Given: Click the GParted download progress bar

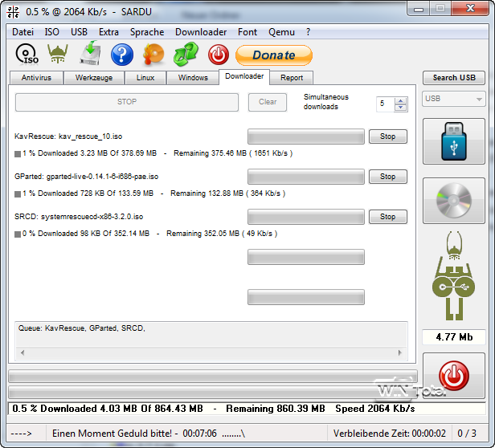Looking at the screenshot, I should [306, 177].
